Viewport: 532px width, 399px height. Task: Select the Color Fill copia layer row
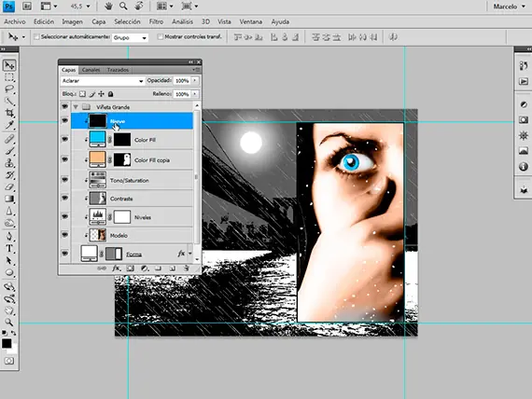(x=132, y=159)
